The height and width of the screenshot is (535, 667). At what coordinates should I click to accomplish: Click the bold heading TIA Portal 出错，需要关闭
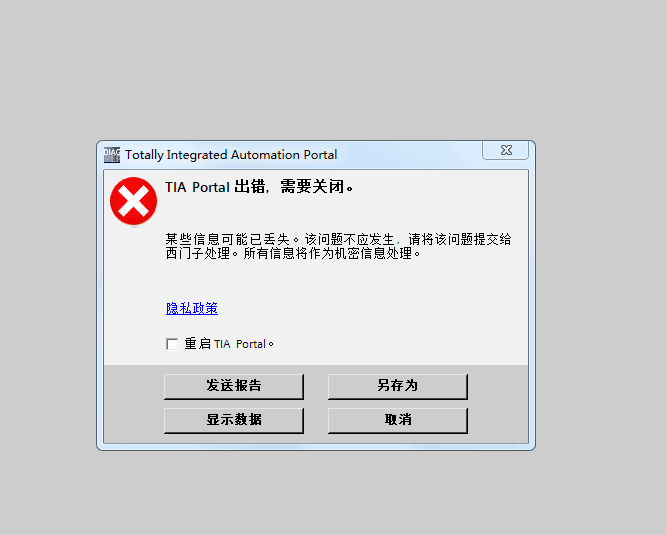coord(259,187)
